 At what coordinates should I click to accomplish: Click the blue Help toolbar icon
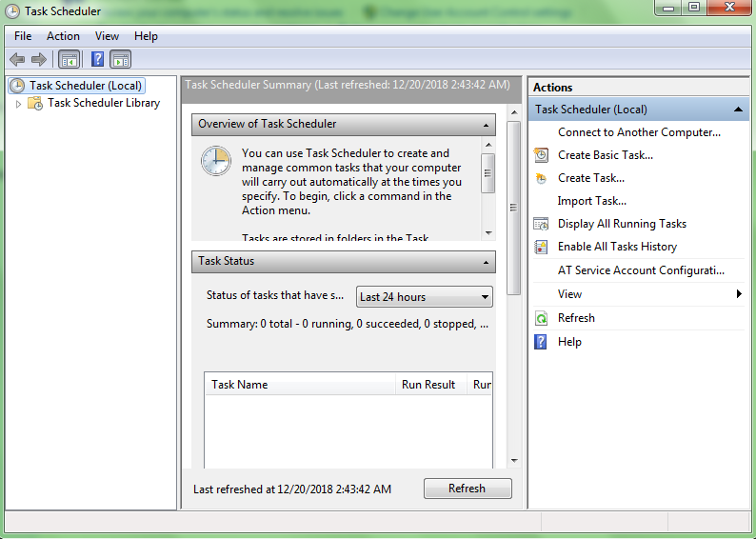click(x=97, y=59)
